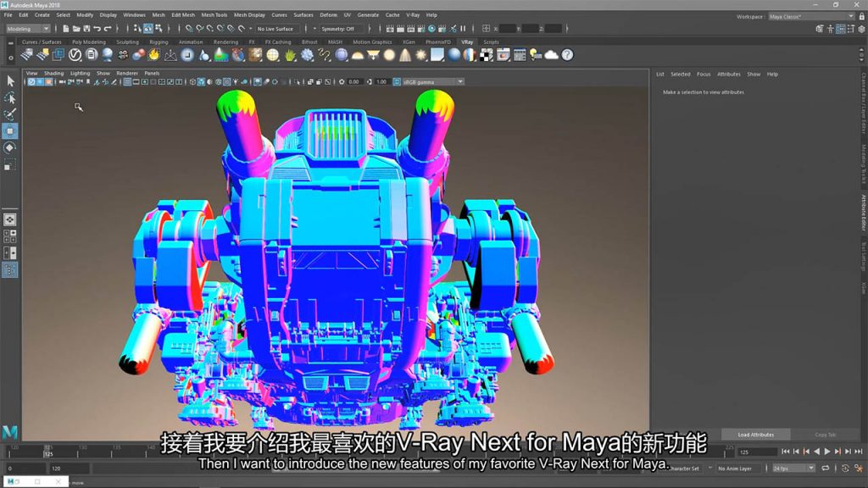Open the No Anim Layer dropdown
This screenshot has width=868, height=488.
(738, 468)
